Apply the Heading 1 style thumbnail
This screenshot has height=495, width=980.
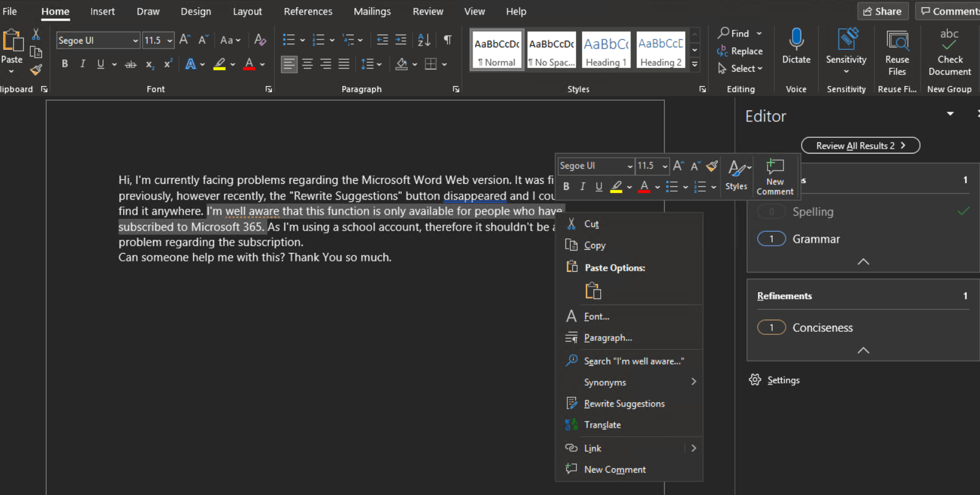(606, 50)
